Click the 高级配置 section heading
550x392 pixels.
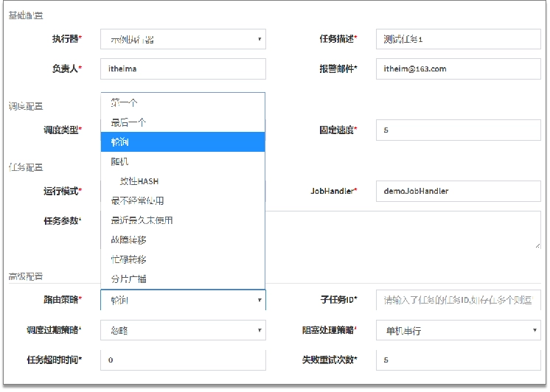[26, 276]
